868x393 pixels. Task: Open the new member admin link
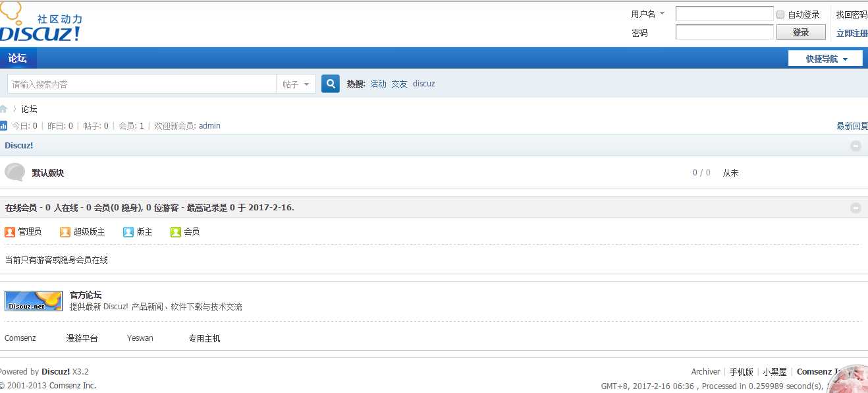(209, 125)
